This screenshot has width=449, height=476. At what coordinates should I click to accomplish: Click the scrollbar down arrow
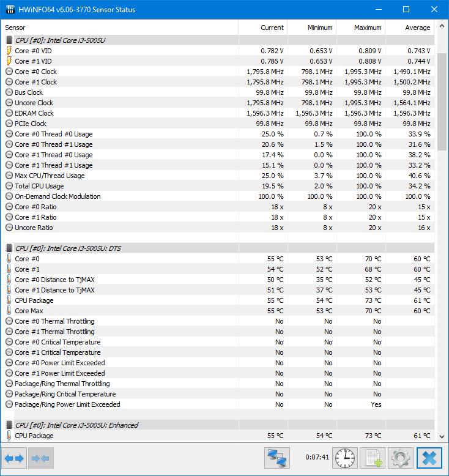[442, 436]
